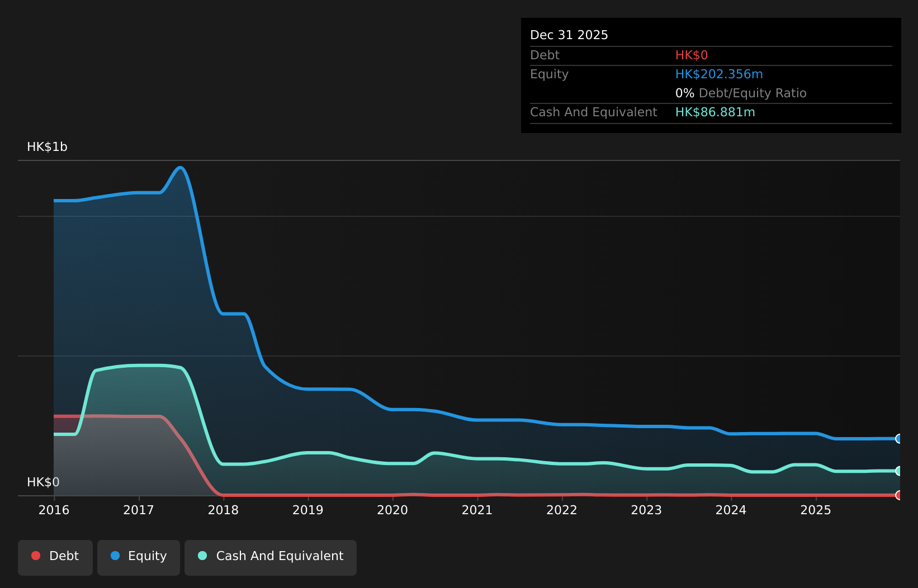Image resolution: width=918 pixels, height=588 pixels.
Task: Click the 2017 axis label
Action: 139,510
